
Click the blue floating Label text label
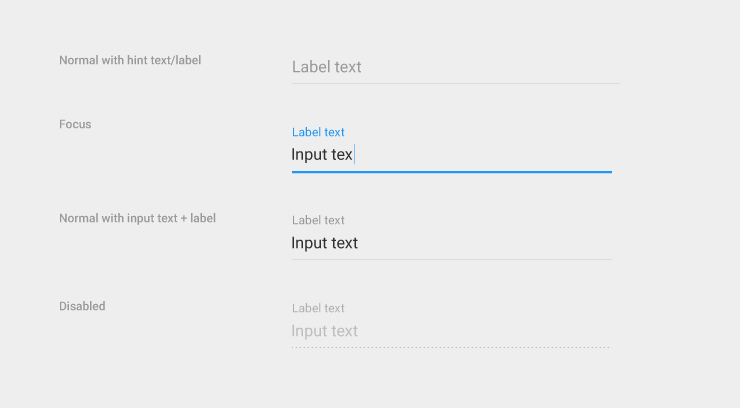coord(318,132)
